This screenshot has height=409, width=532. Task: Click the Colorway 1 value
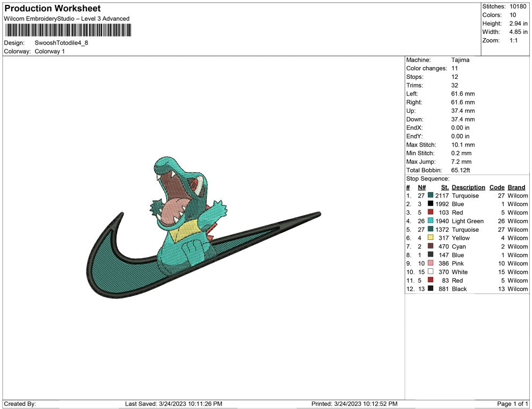(49, 52)
